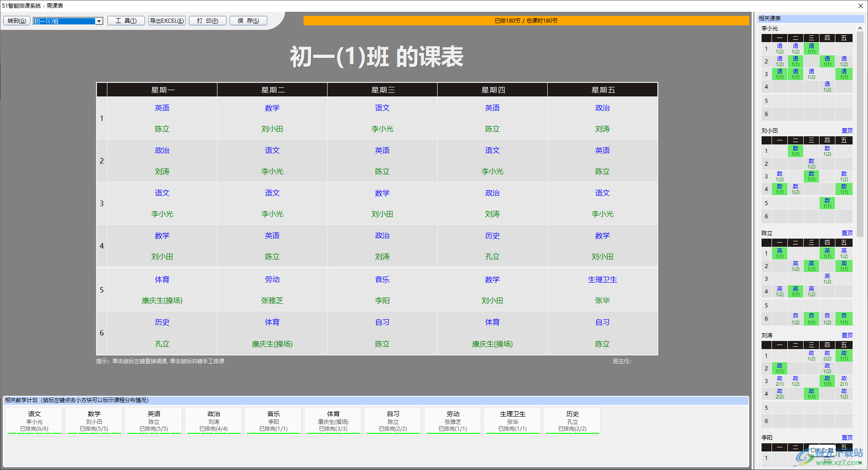This screenshot has height=470, width=868.
Task: Pin 刘小田 timetable with 置顶
Action: point(847,131)
